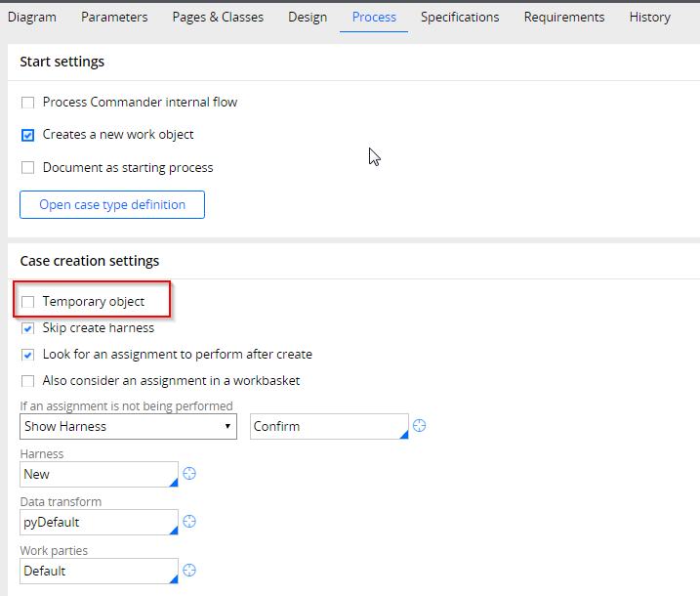Expand autocomplete in the pyDefault field
700x596 pixels.
(x=174, y=531)
